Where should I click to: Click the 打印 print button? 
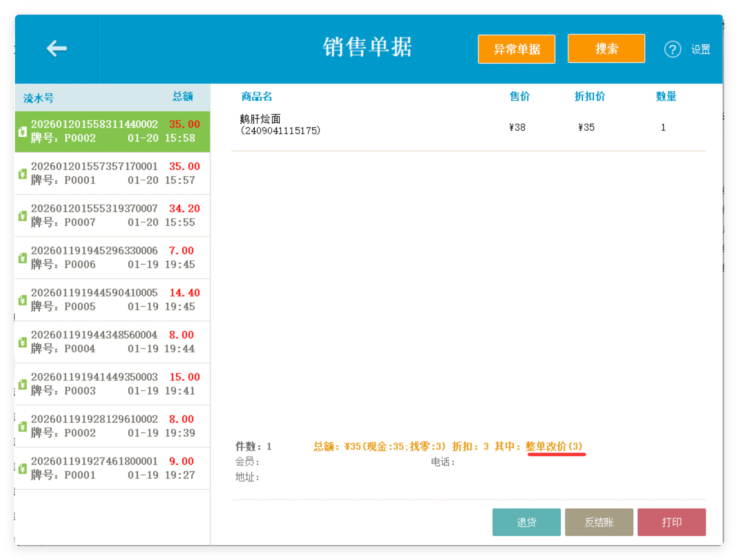click(671, 522)
